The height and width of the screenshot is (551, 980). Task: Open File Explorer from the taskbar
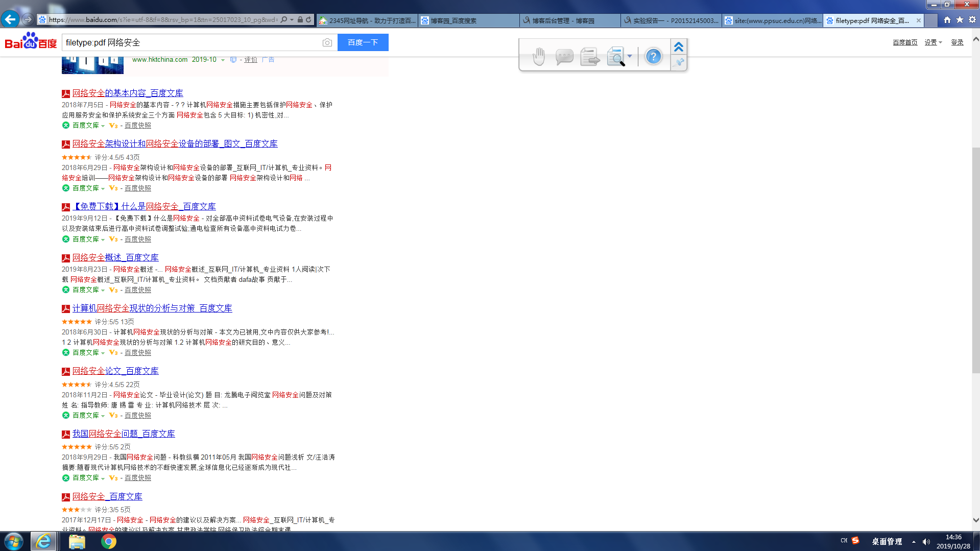click(x=77, y=541)
